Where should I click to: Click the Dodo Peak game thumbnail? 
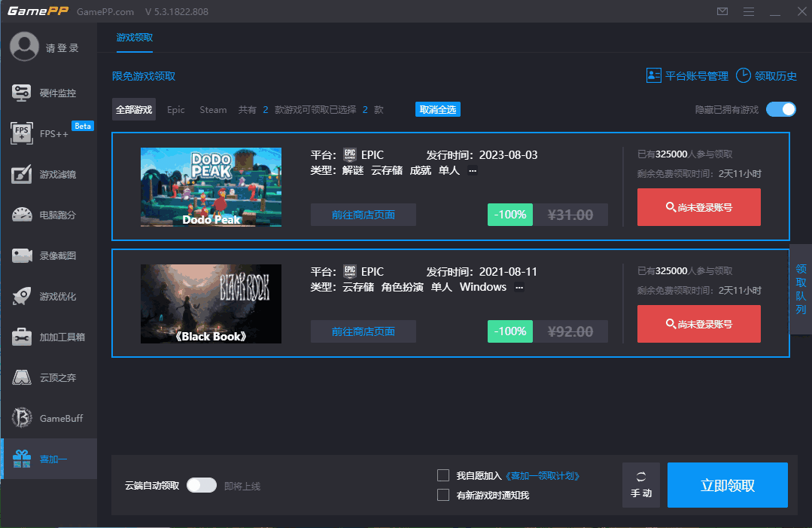click(x=211, y=187)
